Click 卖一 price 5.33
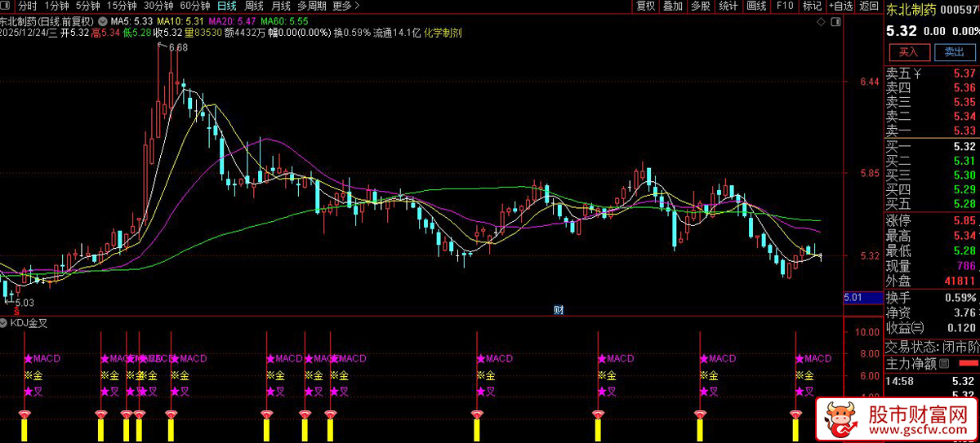 point(964,131)
